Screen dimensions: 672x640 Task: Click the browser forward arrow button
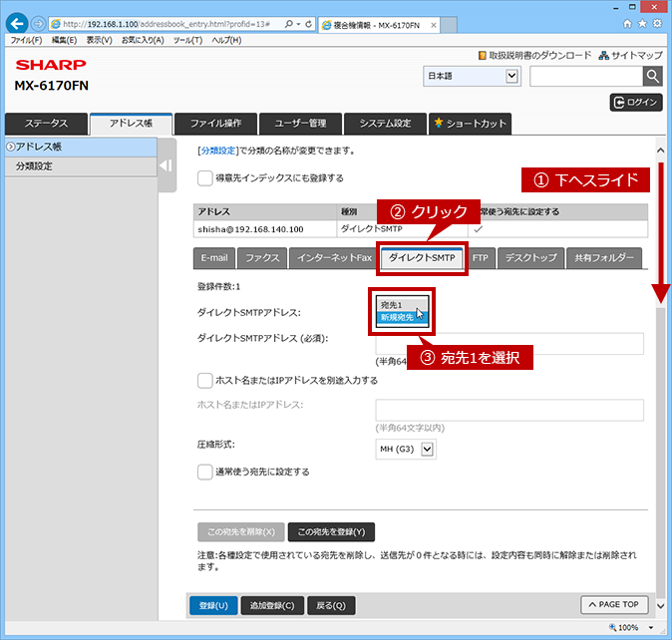39,24
